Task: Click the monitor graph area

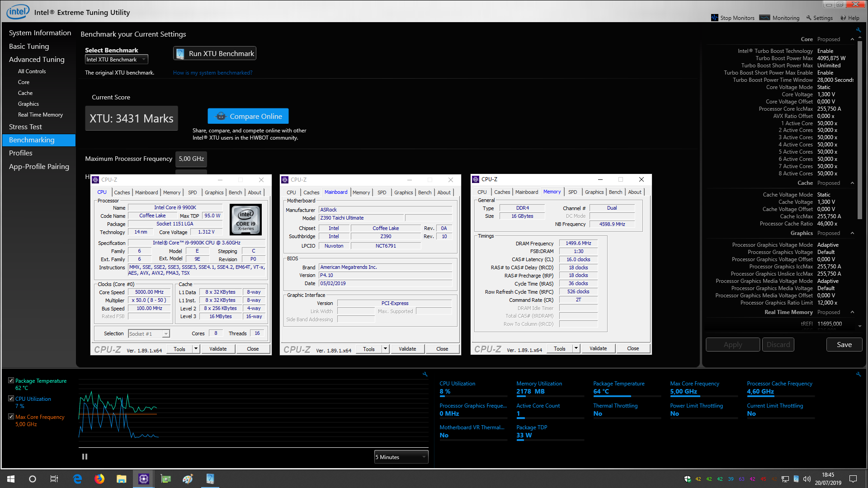Action: [x=253, y=413]
